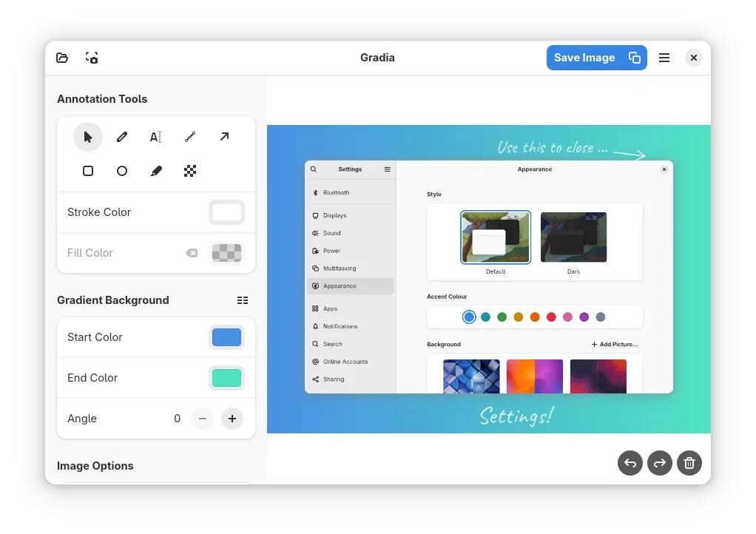Select the Circle tool
The width and height of the screenshot is (756, 534).
click(122, 171)
